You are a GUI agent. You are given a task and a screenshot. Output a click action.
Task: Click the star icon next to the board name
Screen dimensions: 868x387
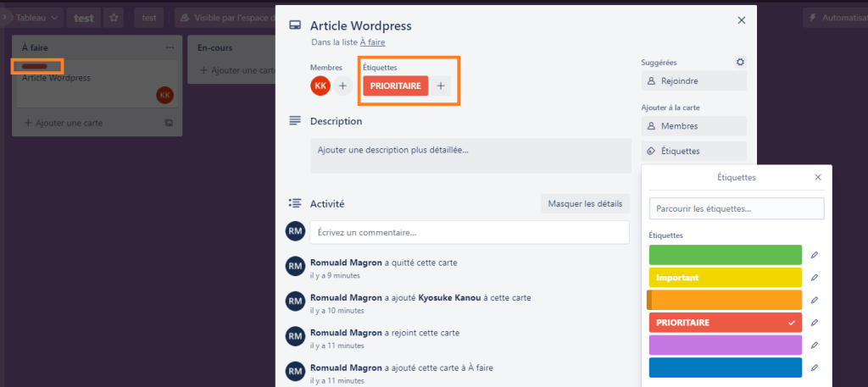[x=114, y=18]
